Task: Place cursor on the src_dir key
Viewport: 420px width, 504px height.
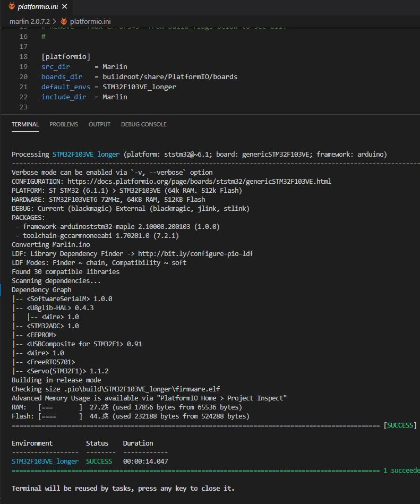Action: click(x=55, y=67)
